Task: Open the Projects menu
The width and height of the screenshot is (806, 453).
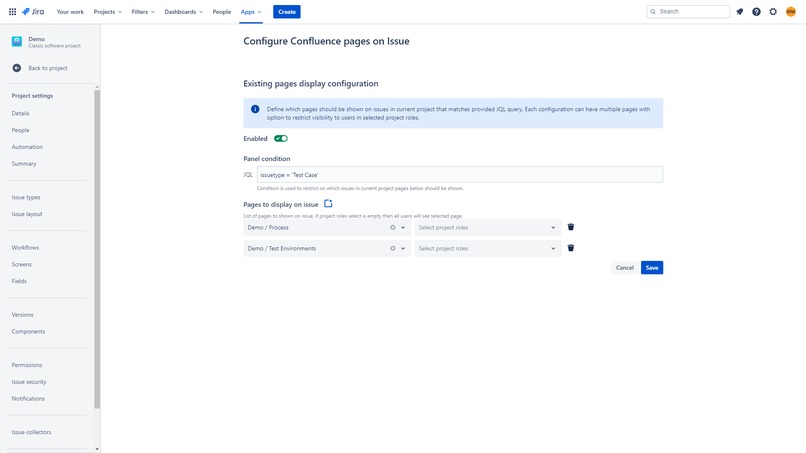Action: [107, 11]
